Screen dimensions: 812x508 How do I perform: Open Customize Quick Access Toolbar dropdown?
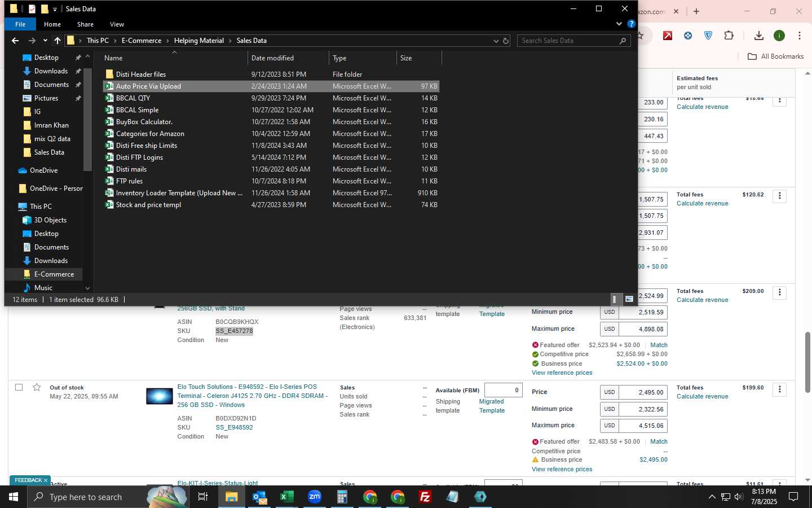pyautogui.click(x=55, y=9)
